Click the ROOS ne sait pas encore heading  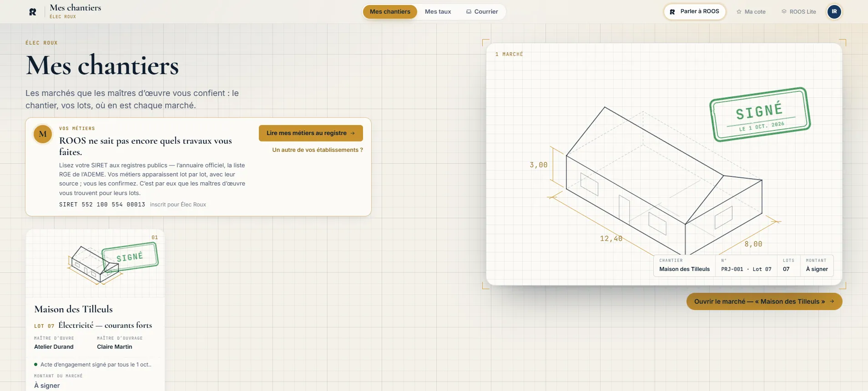(x=146, y=146)
